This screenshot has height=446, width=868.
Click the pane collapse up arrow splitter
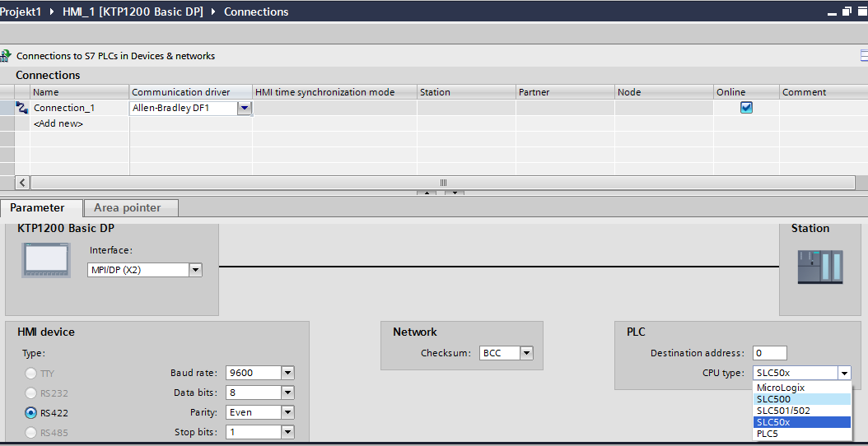[x=427, y=193]
